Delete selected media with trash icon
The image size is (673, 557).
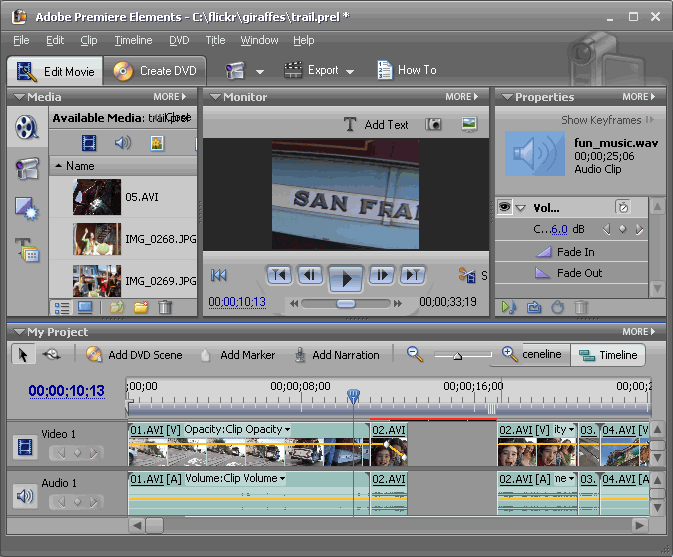[165, 307]
